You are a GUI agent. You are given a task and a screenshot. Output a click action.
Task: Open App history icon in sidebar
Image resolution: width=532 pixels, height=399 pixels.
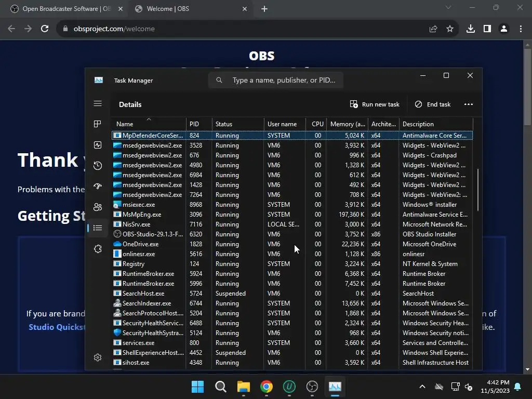[98, 166]
